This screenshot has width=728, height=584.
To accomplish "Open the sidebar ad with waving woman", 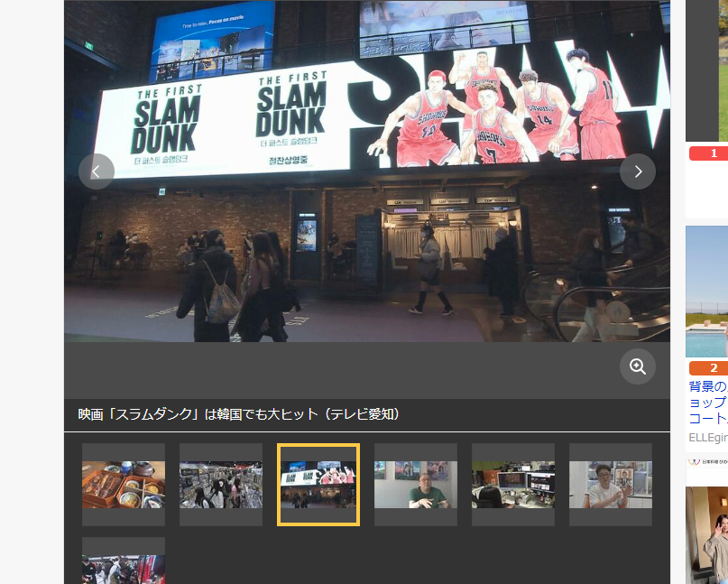I will pos(706,535).
